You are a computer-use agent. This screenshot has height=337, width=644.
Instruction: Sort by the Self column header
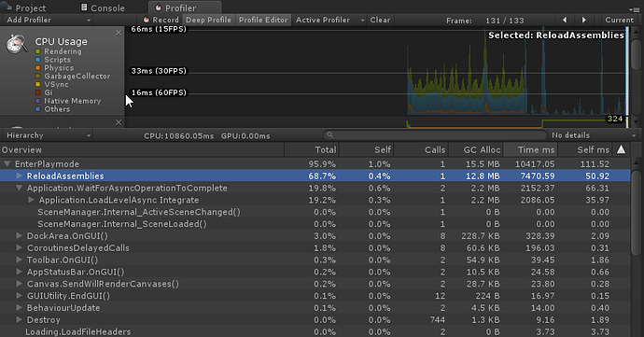(x=367, y=149)
